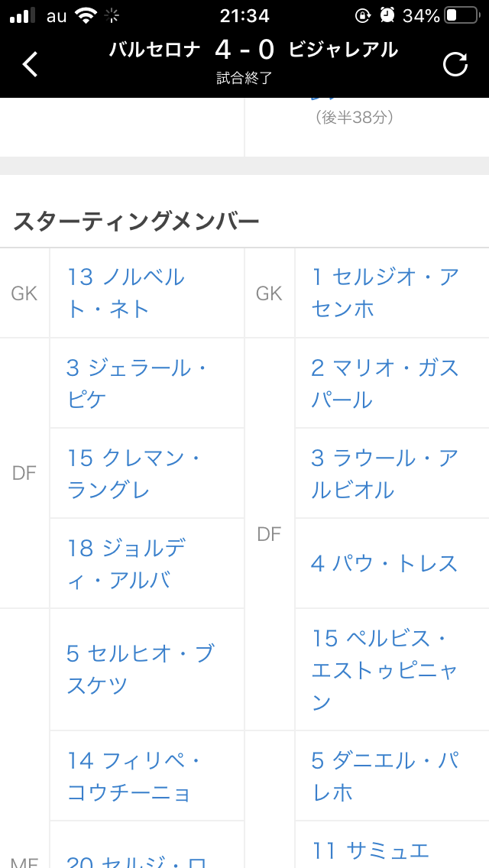Open player 3 ラウール・アルビオル
This screenshot has height=868, width=489.
pos(385,474)
